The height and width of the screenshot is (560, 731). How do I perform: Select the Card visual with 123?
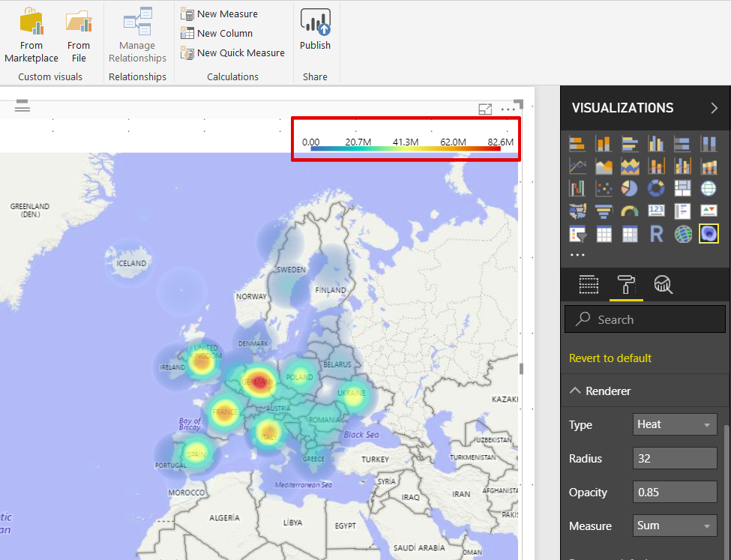(x=656, y=211)
